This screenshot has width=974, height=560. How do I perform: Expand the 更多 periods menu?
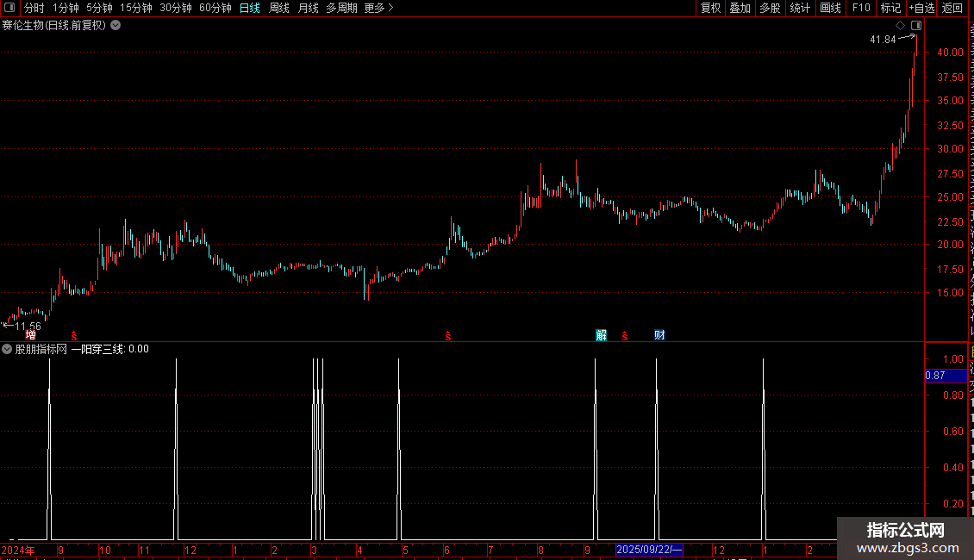[378, 8]
